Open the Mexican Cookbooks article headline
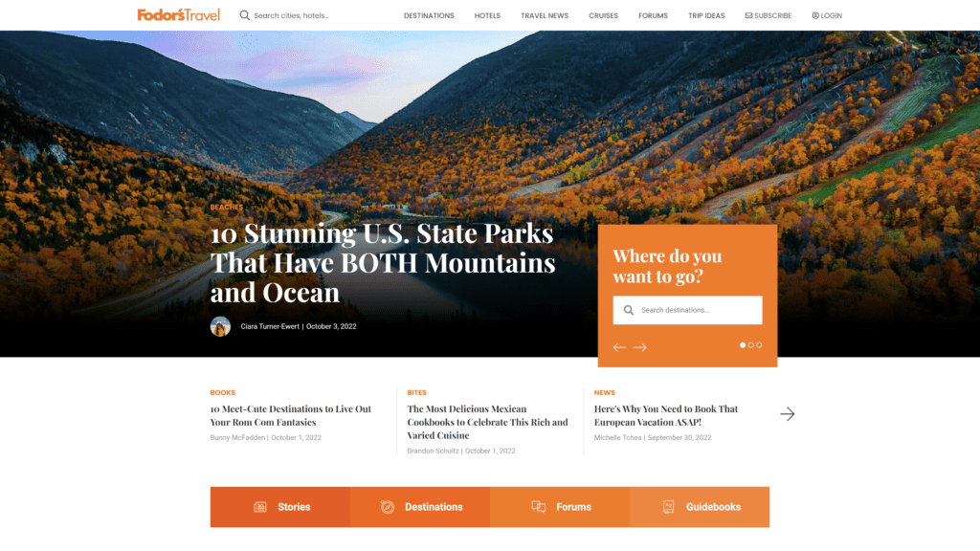980x551 pixels. click(x=487, y=422)
